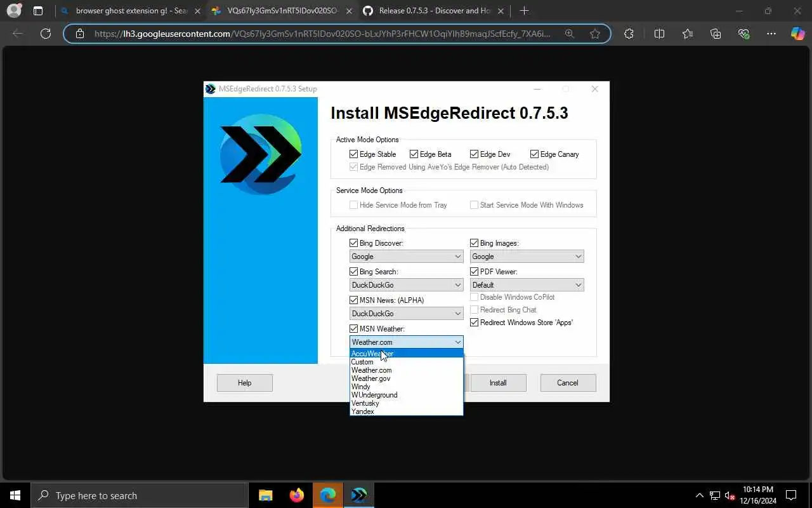
Task: Click the Cancel button
Action: [x=568, y=383]
